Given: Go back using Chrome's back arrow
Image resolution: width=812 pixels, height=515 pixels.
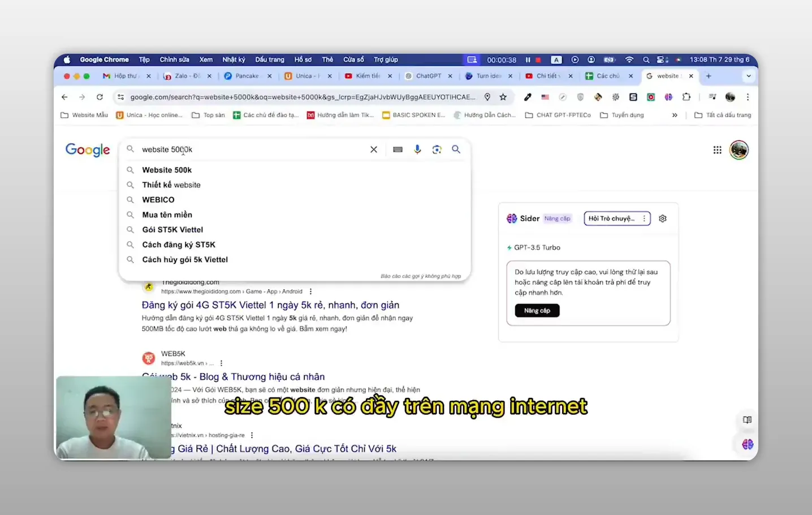Looking at the screenshot, I should (x=64, y=97).
